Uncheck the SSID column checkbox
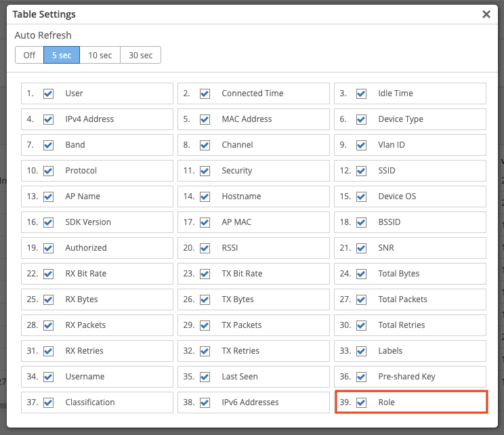This screenshot has width=504, height=435. click(x=362, y=171)
